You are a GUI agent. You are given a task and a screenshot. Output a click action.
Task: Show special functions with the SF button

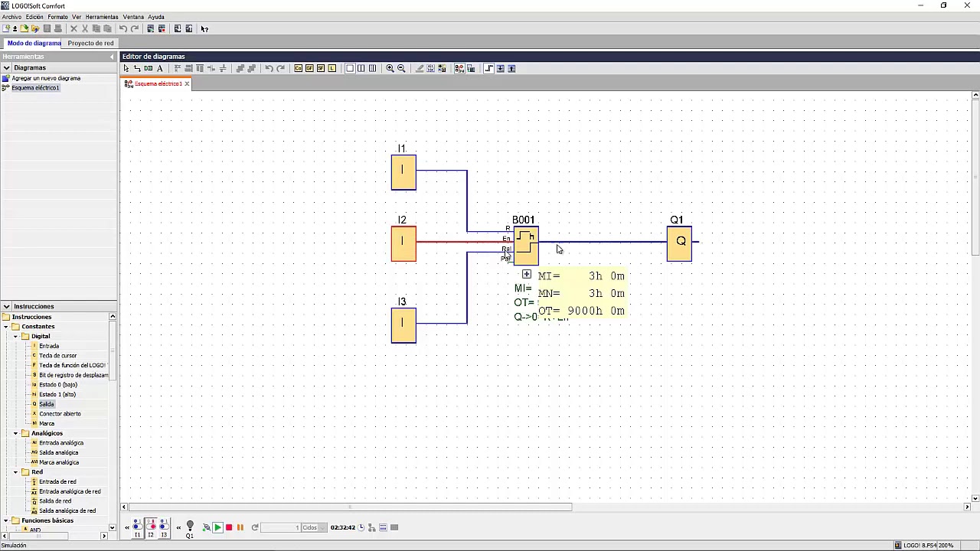[x=321, y=68]
